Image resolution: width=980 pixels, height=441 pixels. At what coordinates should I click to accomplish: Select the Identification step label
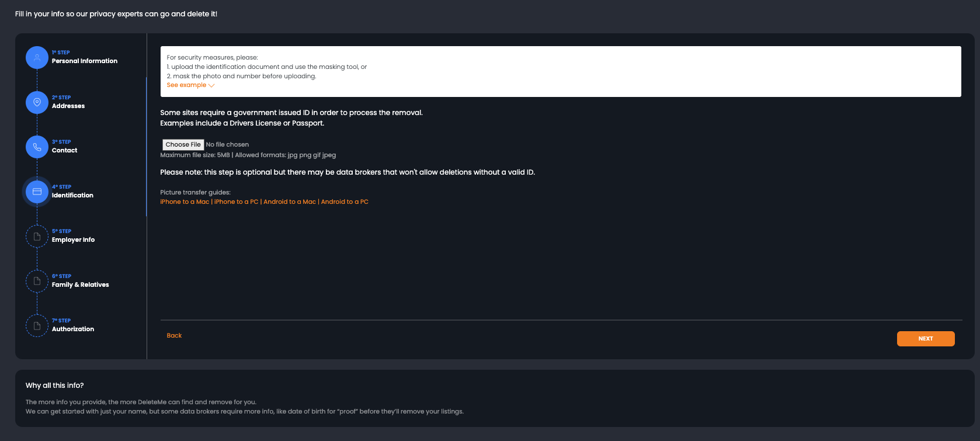point(72,195)
